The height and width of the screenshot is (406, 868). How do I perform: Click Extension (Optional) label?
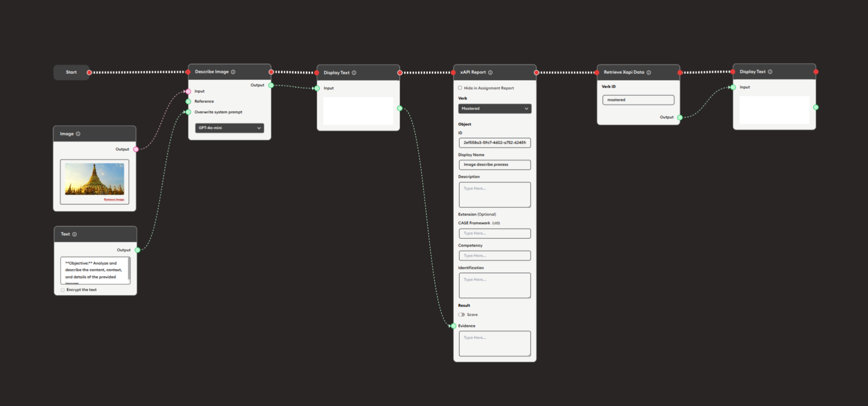pyautogui.click(x=477, y=214)
